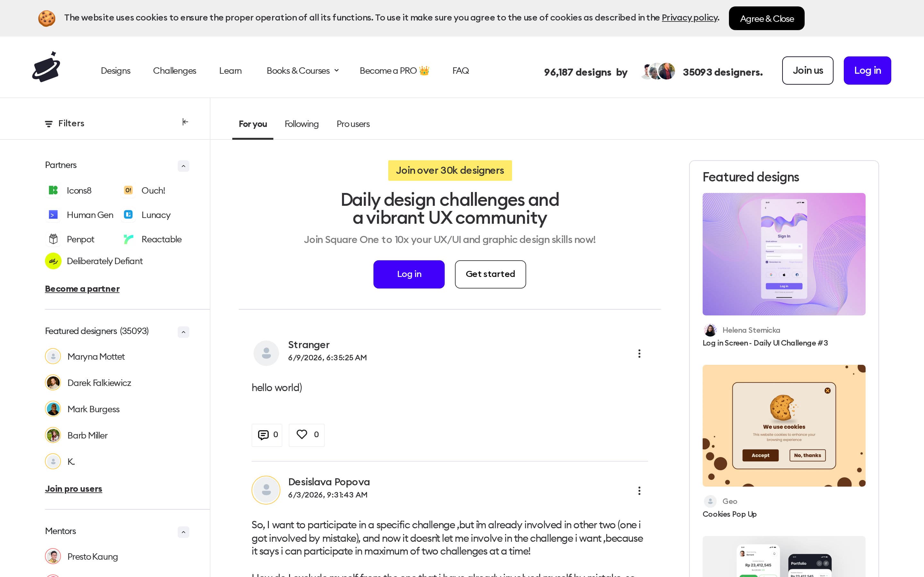
Task: Open options menu on Desislava Popova's post
Action: [639, 491]
